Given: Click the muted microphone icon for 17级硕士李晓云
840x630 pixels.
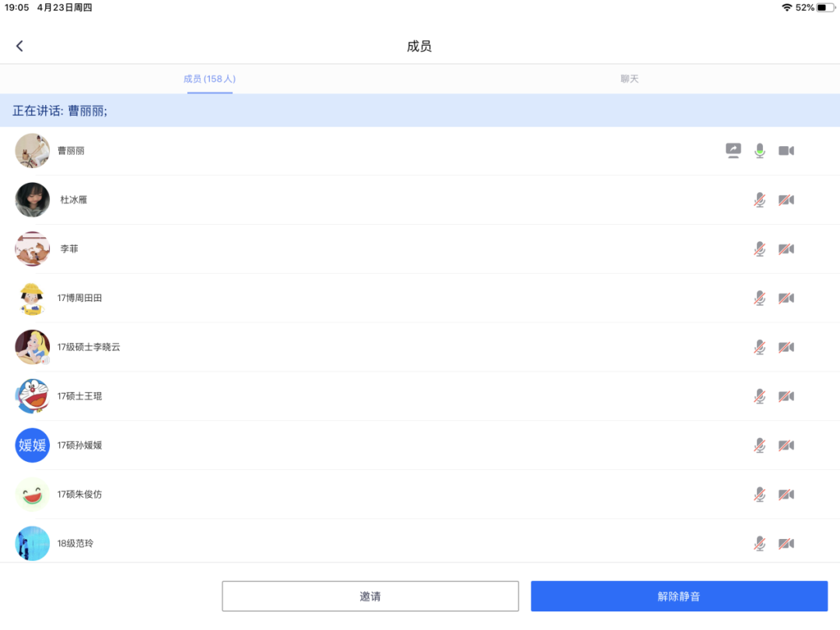Looking at the screenshot, I should (x=760, y=347).
